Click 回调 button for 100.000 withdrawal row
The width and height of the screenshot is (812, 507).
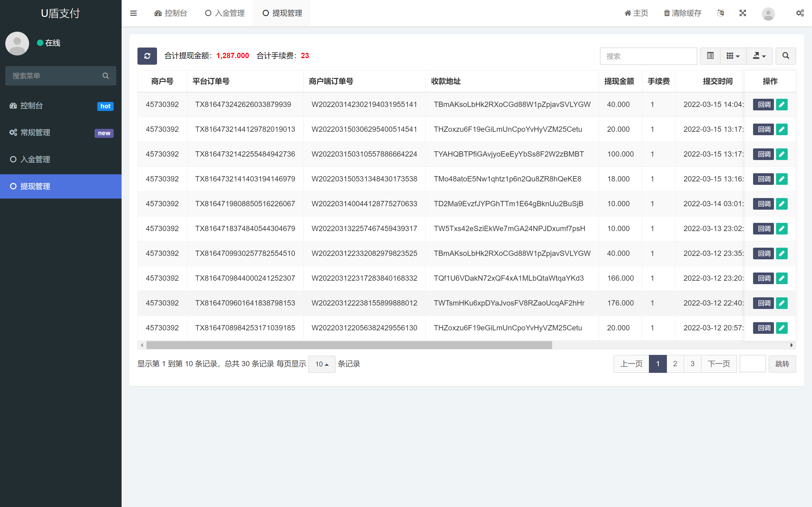point(763,154)
